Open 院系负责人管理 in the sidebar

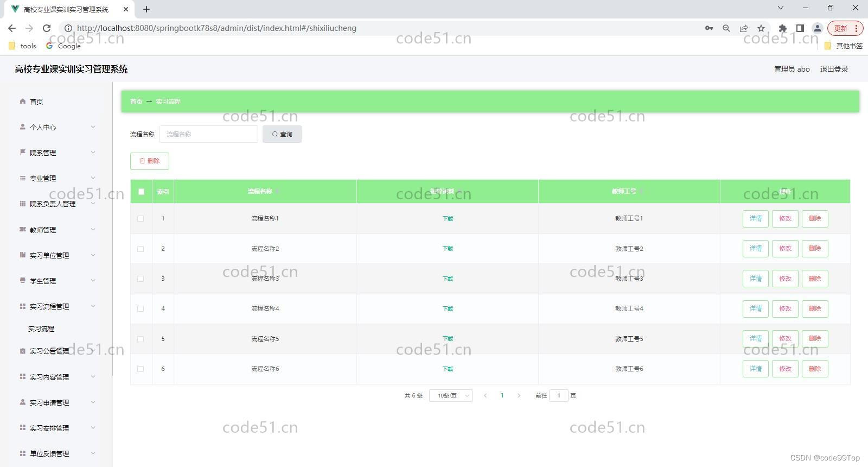pyautogui.click(x=53, y=204)
